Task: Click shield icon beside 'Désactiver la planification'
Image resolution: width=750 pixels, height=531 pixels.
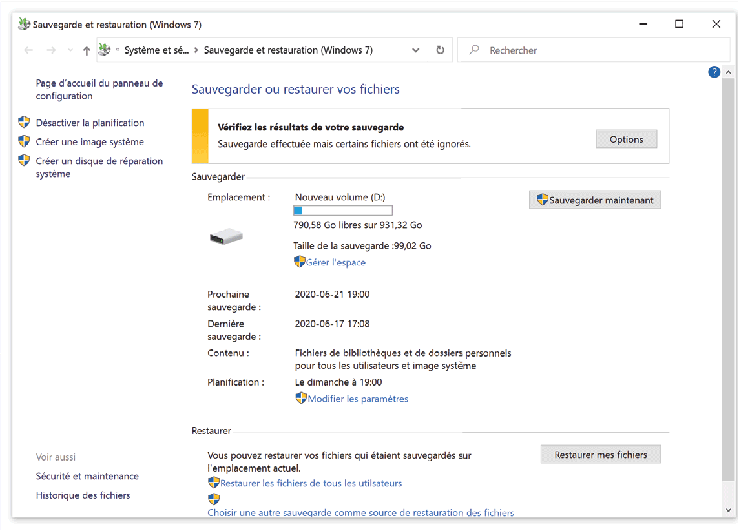Action: click(x=24, y=122)
